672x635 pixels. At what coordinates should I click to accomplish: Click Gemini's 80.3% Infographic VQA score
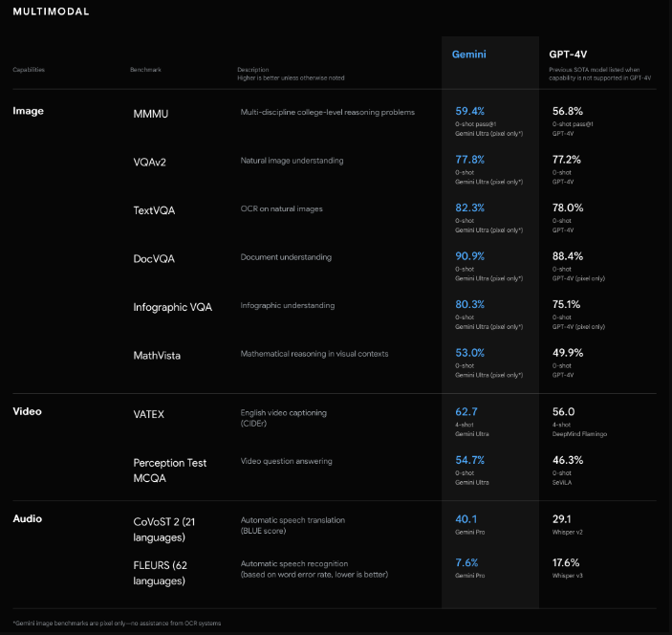click(469, 305)
